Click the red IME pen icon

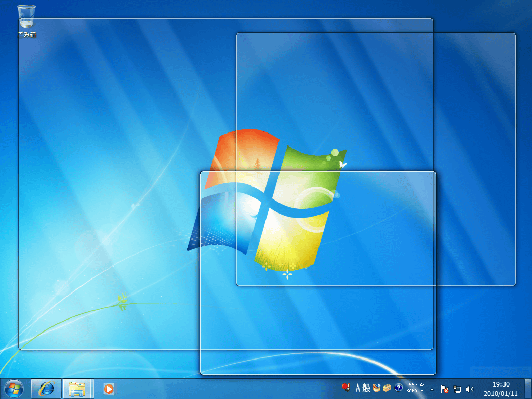pyautogui.click(x=346, y=388)
